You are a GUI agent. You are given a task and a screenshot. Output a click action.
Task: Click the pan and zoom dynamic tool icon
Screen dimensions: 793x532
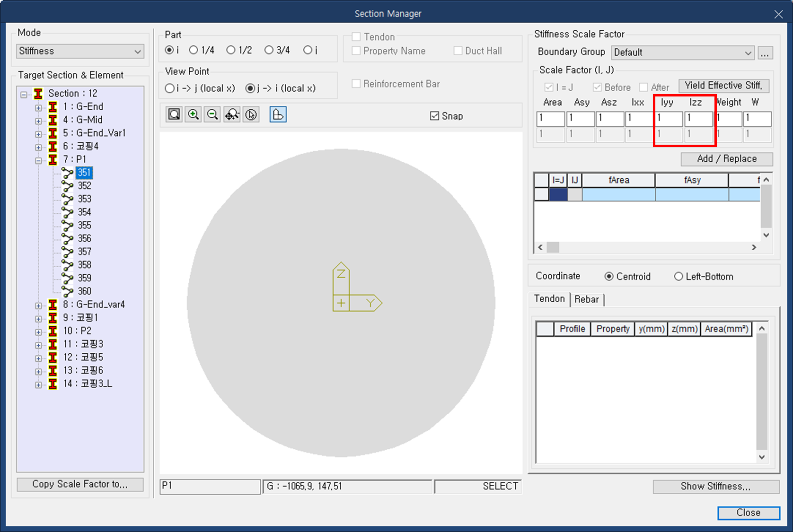[232, 114]
